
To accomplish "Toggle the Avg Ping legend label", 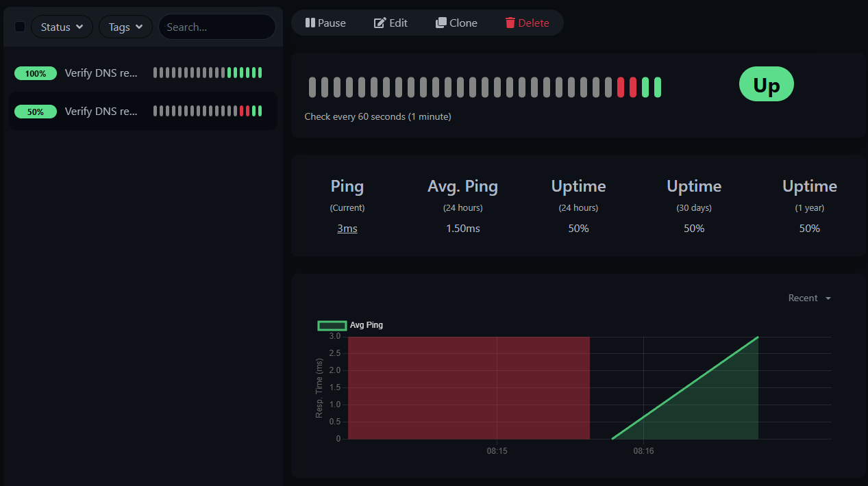I will pyautogui.click(x=367, y=325).
